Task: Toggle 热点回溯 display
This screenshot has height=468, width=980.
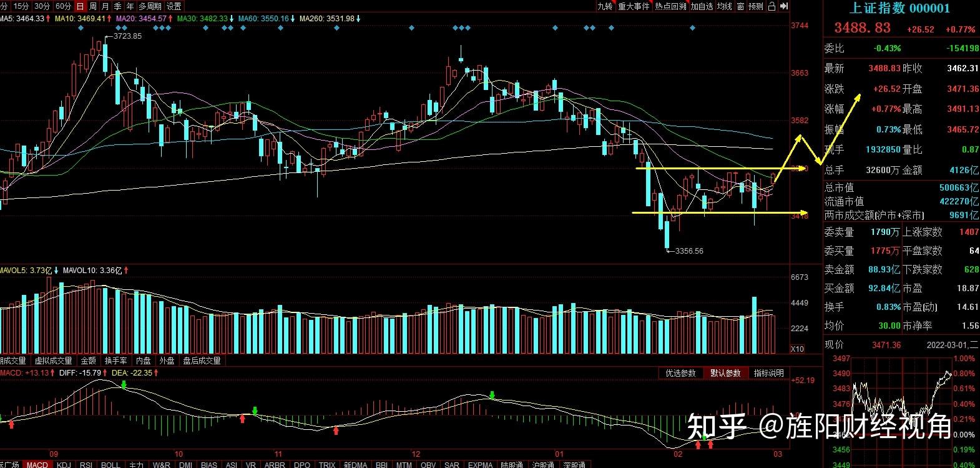Action: pyautogui.click(x=670, y=6)
